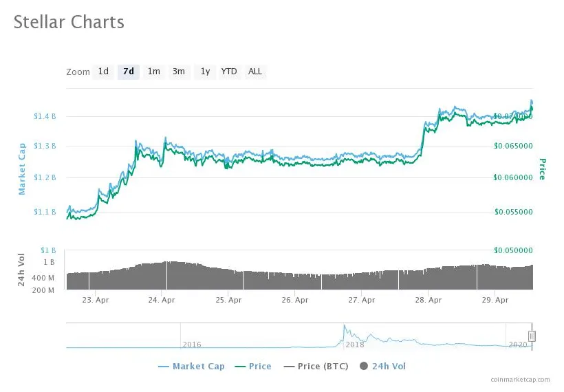Click 2018 peak in timeline navigator
The width and height of the screenshot is (564, 392).
coord(344,327)
